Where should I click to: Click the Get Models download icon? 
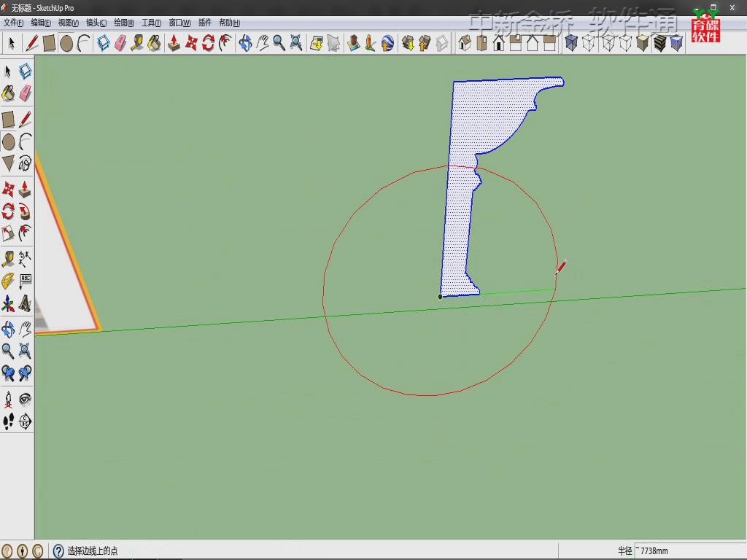(408, 43)
